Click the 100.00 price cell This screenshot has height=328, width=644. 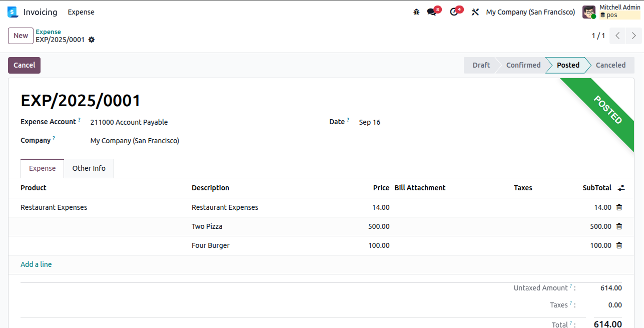tap(379, 245)
